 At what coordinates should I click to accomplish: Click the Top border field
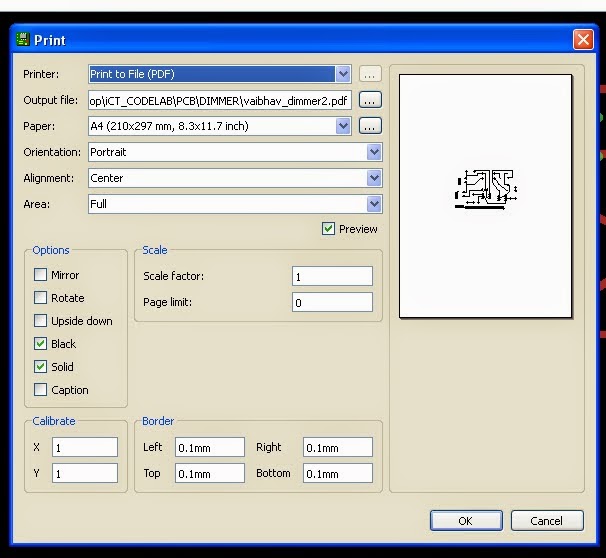(210, 473)
